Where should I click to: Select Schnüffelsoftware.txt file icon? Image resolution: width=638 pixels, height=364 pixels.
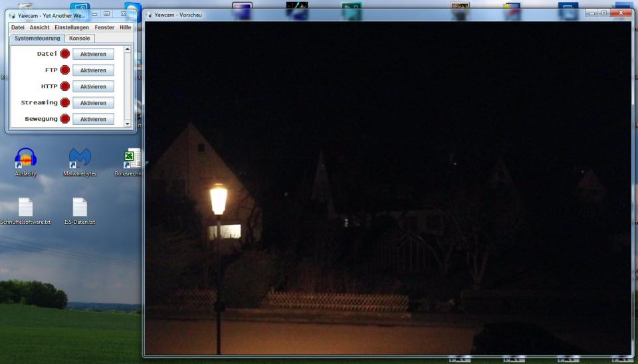click(25, 207)
